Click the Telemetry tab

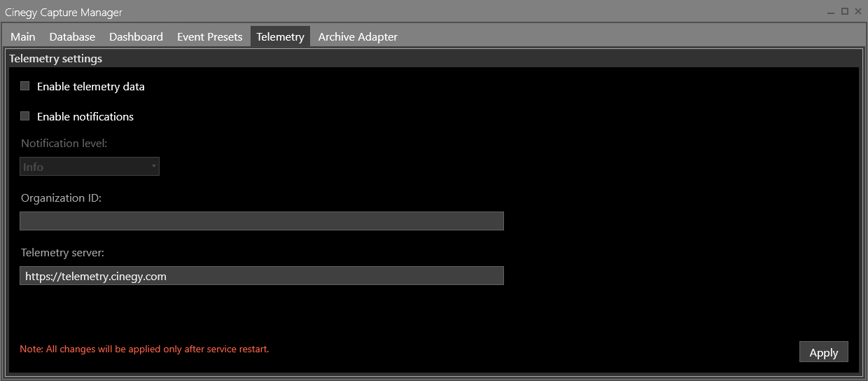[280, 37]
